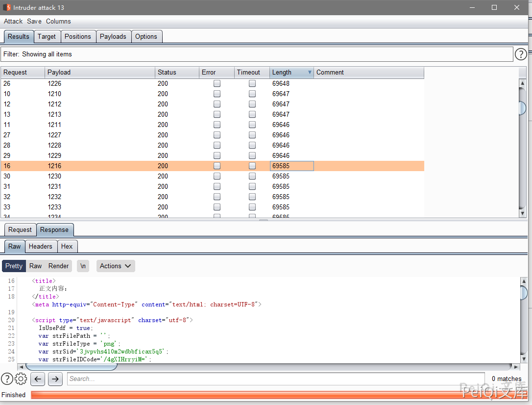The height and width of the screenshot is (405, 532).
Task: Go to previous search match arrow
Action: [x=38, y=379]
